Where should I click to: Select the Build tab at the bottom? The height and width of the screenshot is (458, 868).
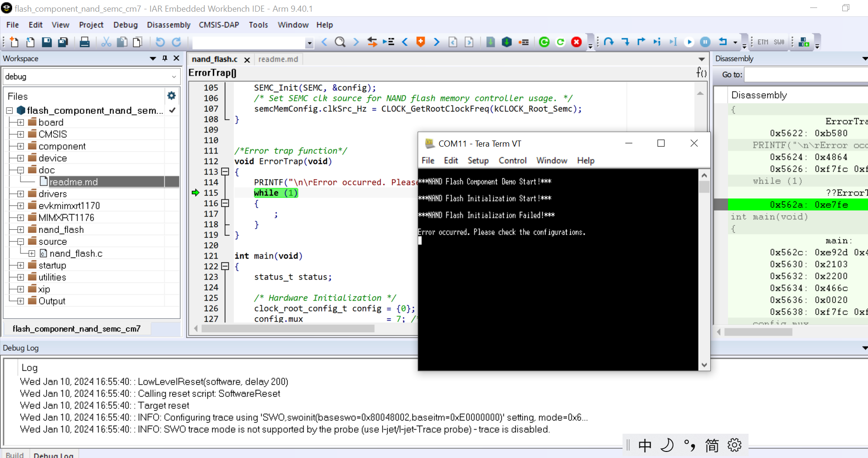[x=14, y=454]
